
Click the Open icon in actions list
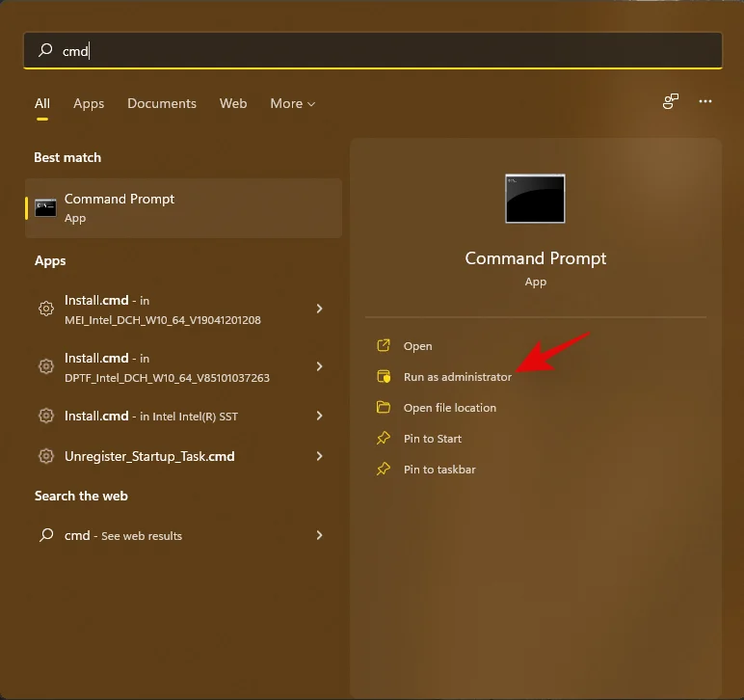tap(384, 346)
